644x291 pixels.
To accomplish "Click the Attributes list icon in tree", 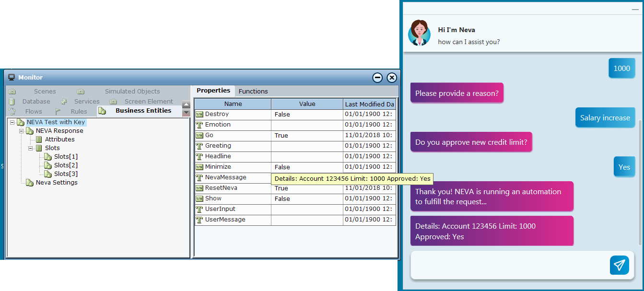I will point(39,140).
